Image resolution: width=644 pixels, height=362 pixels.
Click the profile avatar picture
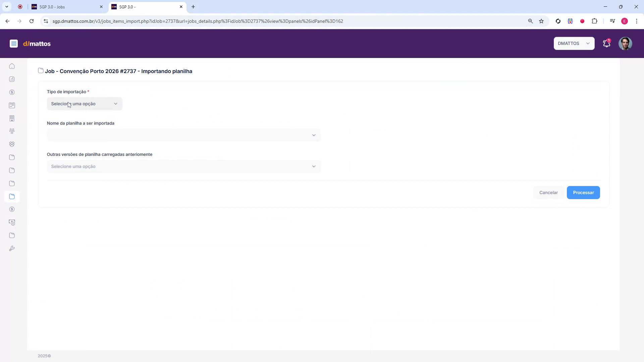[x=625, y=43]
